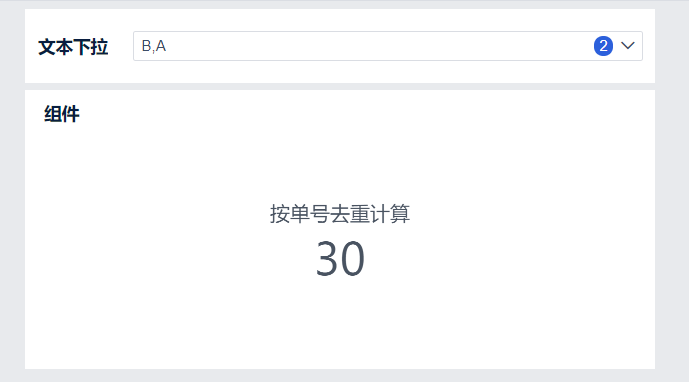Click the digit 3 of the metric value
The width and height of the screenshot is (689, 382).
[x=327, y=258]
